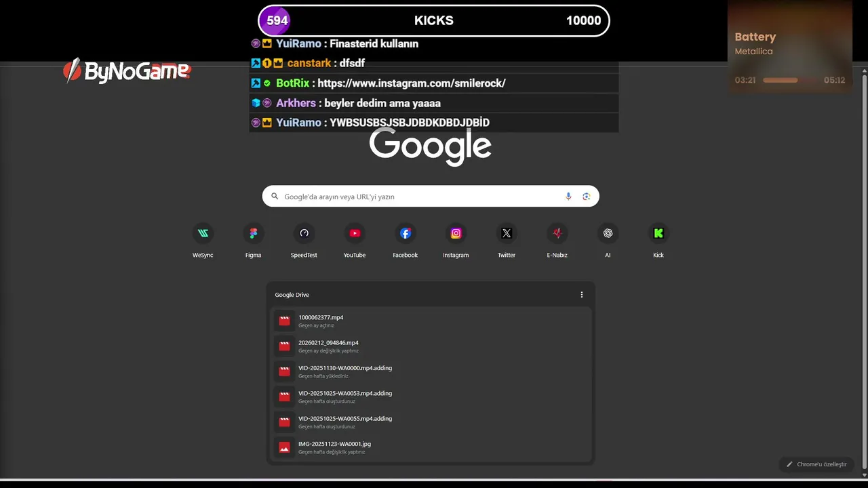
Task: Click the 594 purple kicks counter
Action: click(277, 20)
